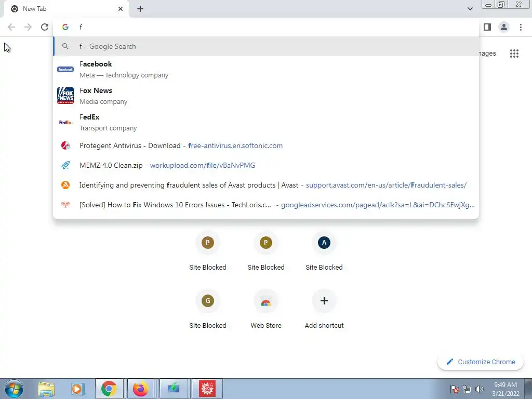Click the partially hidden Images link
The width and height of the screenshot is (532, 399).
[x=487, y=54]
